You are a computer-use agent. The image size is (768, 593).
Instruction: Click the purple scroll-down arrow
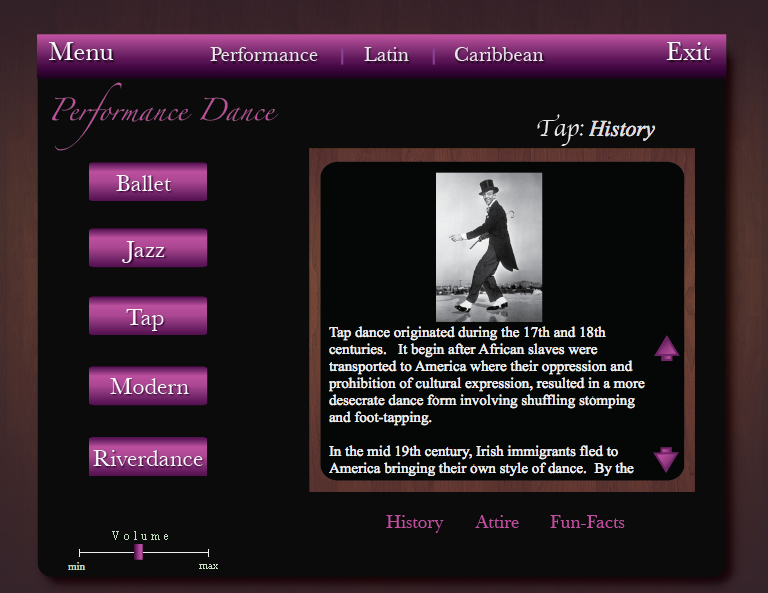point(666,459)
